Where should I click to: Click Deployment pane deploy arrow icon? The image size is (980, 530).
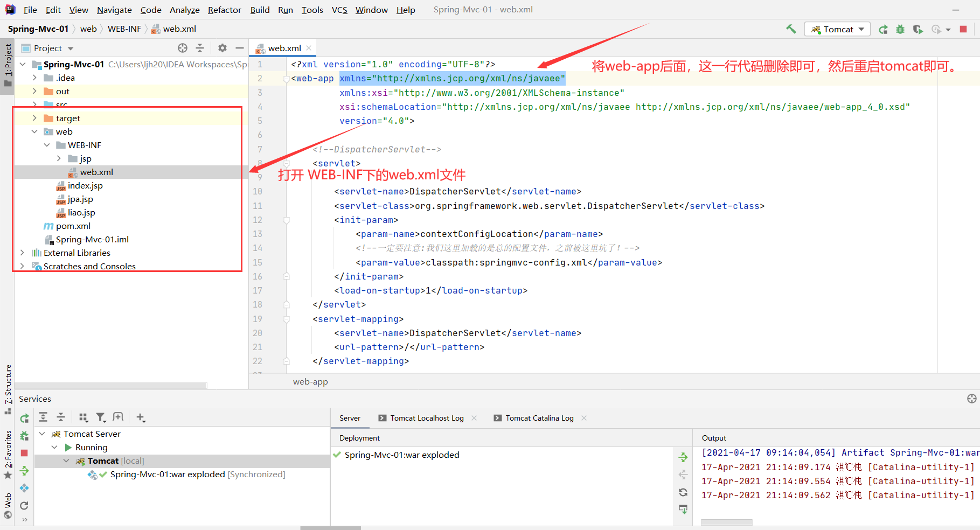683,457
